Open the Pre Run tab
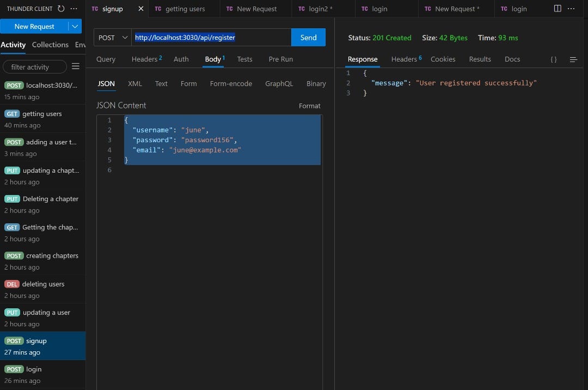 (280, 59)
